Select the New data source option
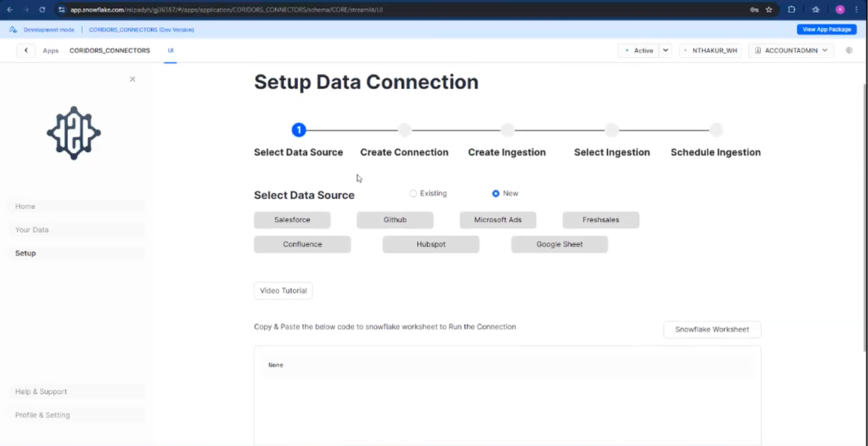Image resolution: width=868 pixels, height=446 pixels. (x=495, y=193)
